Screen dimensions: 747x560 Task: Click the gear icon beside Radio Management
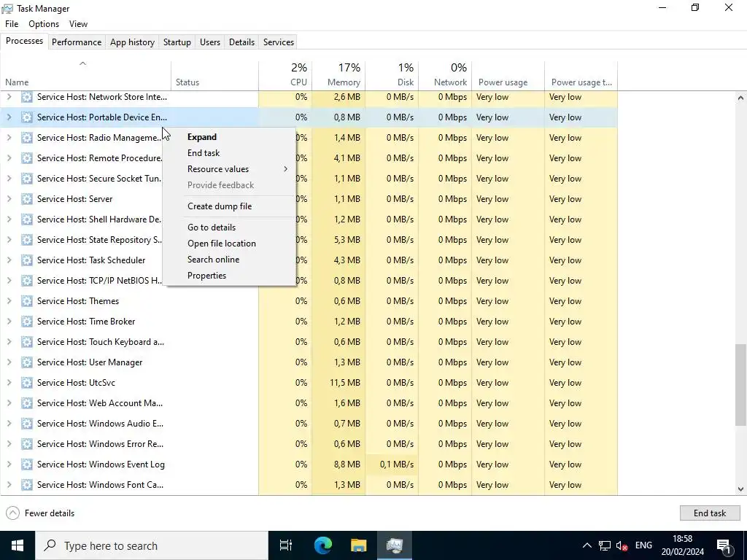(x=27, y=138)
